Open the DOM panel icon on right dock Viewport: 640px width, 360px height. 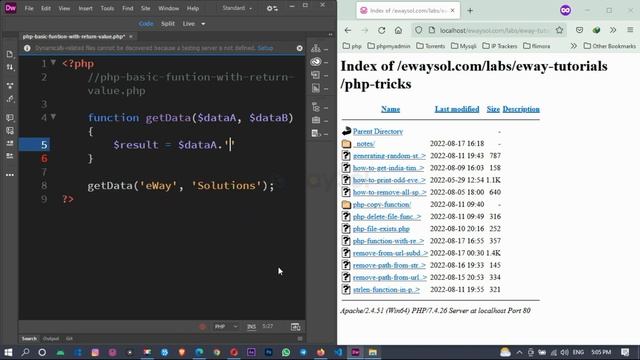point(316,107)
